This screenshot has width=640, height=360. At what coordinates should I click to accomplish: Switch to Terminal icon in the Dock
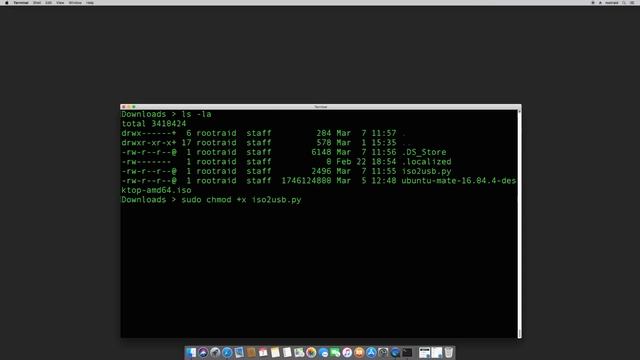tap(407, 352)
